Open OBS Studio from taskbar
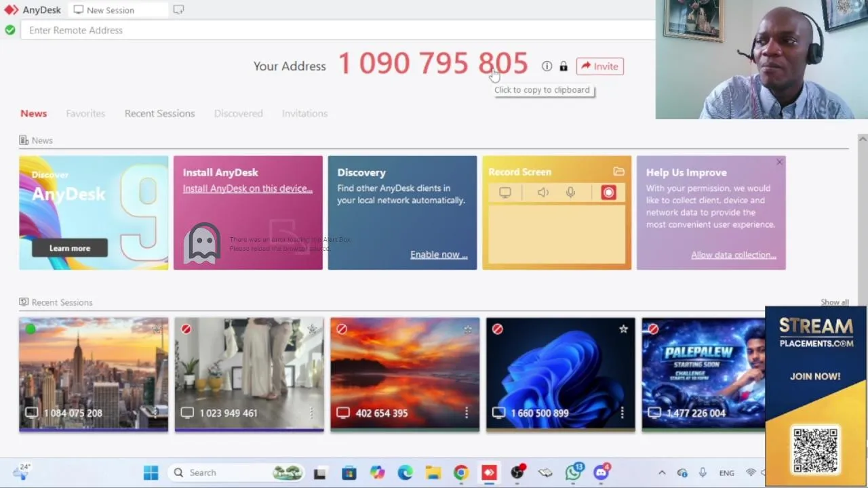Viewport: 868px width, 488px height. pos(517,472)
